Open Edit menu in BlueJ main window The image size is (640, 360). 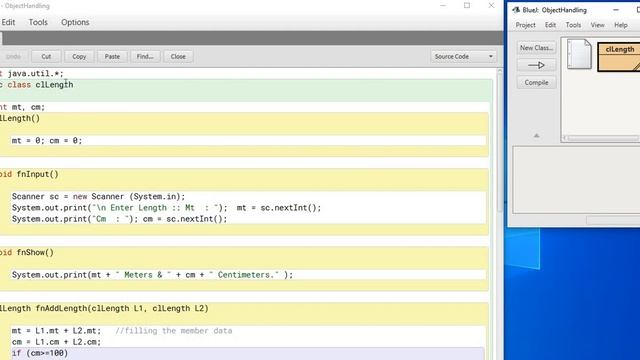click(x=550, y=25)
